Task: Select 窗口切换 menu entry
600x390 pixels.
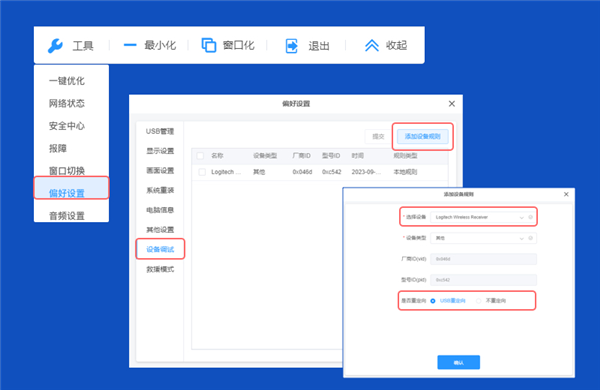Action: click(x=67, y=171)
